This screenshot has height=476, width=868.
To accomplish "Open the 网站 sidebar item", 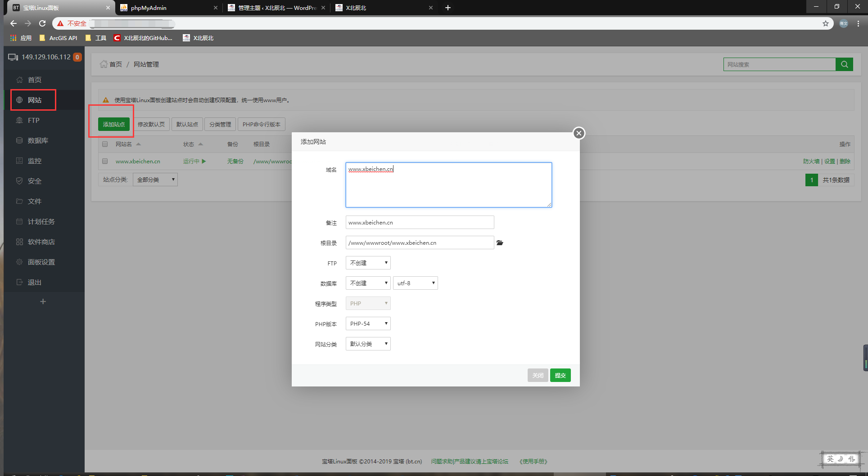I will [x=35, y=100].
